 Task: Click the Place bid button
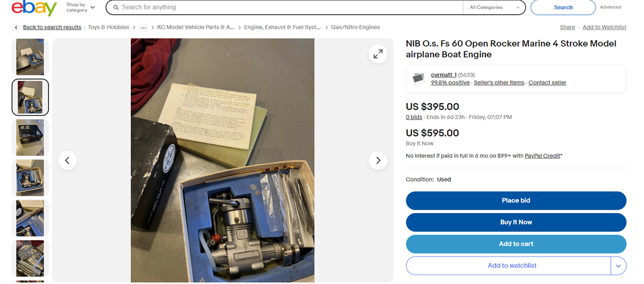(x=516, y=200)
